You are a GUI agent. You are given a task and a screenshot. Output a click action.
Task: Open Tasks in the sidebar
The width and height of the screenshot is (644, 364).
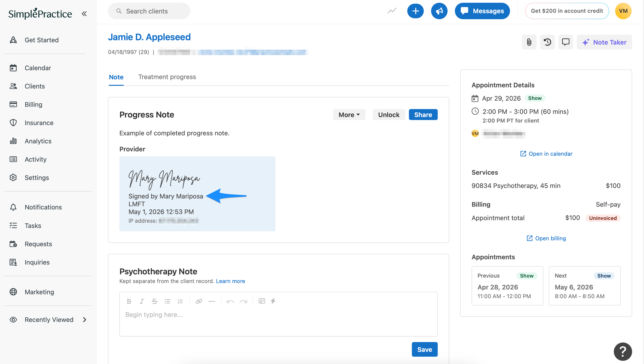25,225
